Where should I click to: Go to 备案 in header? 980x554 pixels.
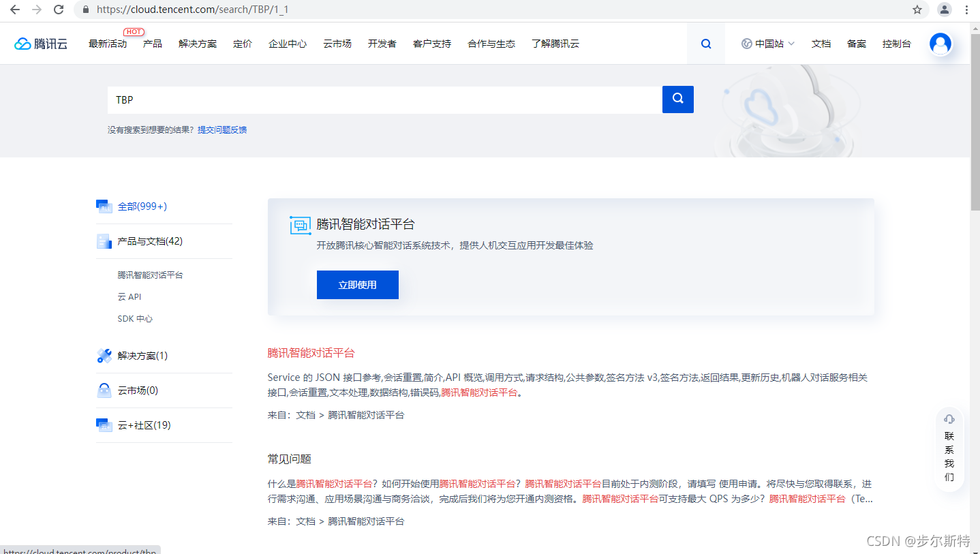tap(857, 44)
